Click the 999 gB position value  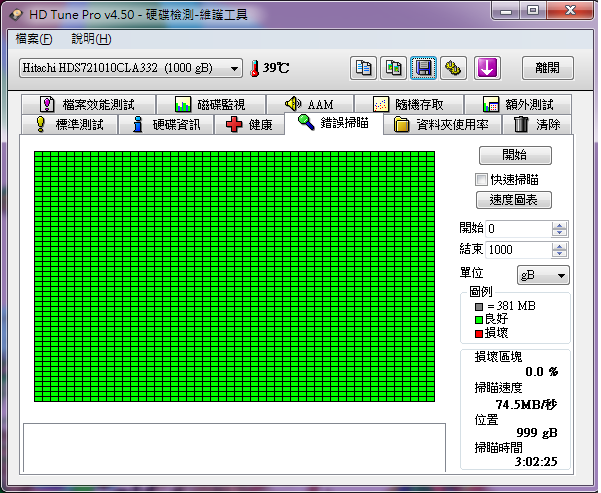point(537,433)
